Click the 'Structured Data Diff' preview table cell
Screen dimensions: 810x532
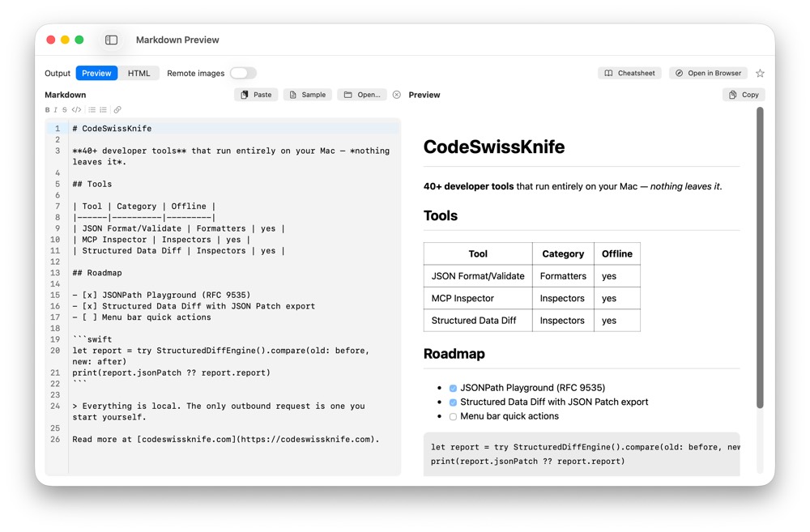(x=478, y=320)
